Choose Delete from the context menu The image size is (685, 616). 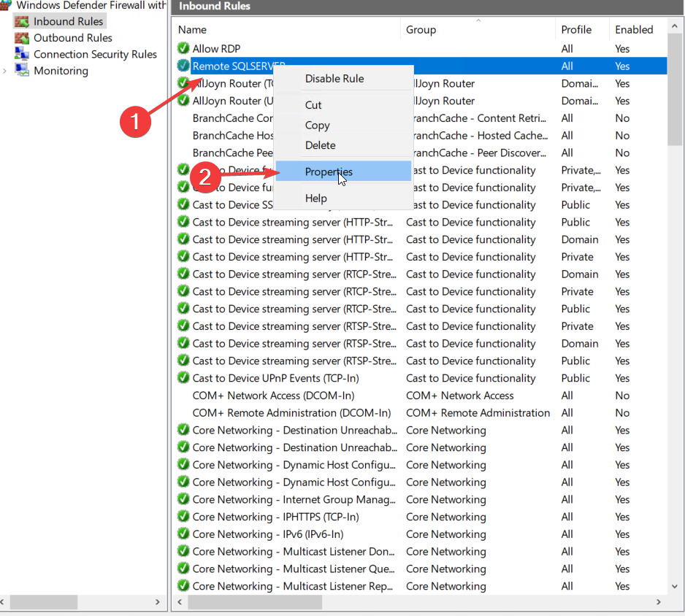point(320,145)
